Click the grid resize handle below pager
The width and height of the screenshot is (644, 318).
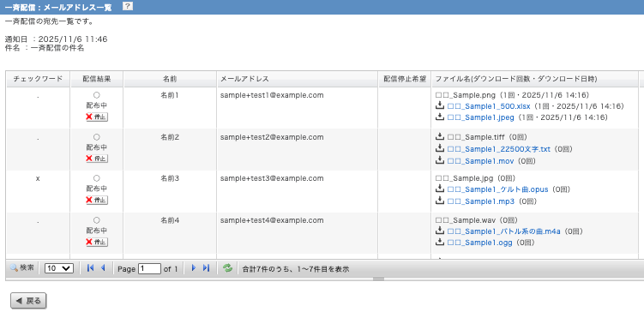click(378, 279)
